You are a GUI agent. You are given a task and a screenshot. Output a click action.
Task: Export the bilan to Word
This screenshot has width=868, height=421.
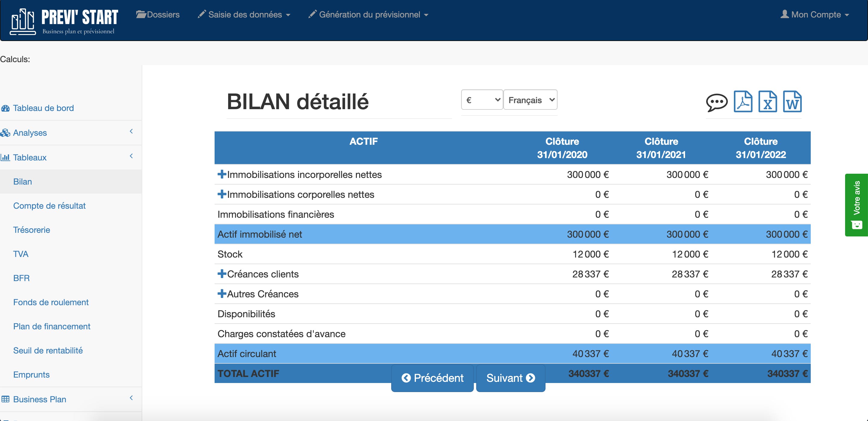coord(792,101)
